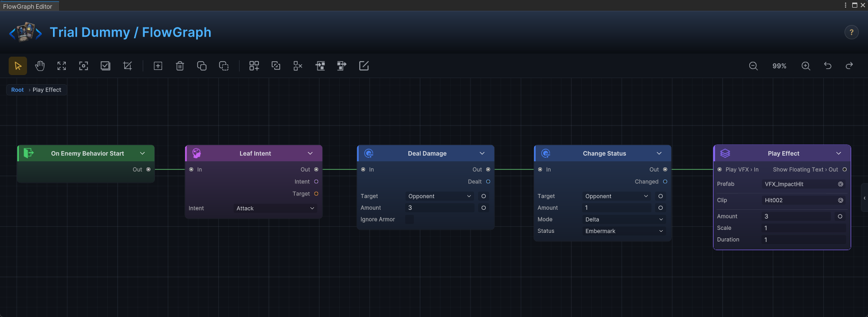
Task: Click the copy overlapping-squares icon
Action: 202,66
